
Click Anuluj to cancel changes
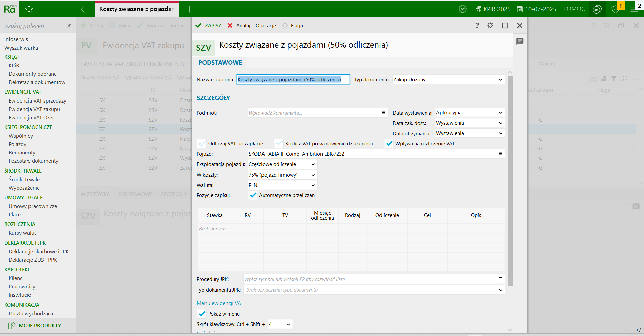[239, 26]
